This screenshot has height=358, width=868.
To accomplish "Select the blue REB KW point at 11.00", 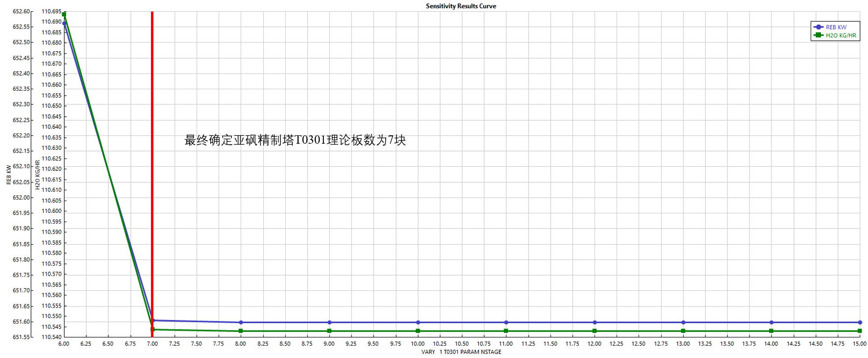I will [506, 323].
